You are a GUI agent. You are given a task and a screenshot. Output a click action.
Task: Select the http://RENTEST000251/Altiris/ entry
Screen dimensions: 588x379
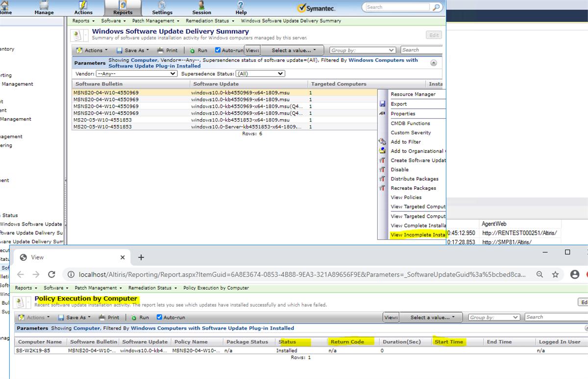click(x=519, y=233)
